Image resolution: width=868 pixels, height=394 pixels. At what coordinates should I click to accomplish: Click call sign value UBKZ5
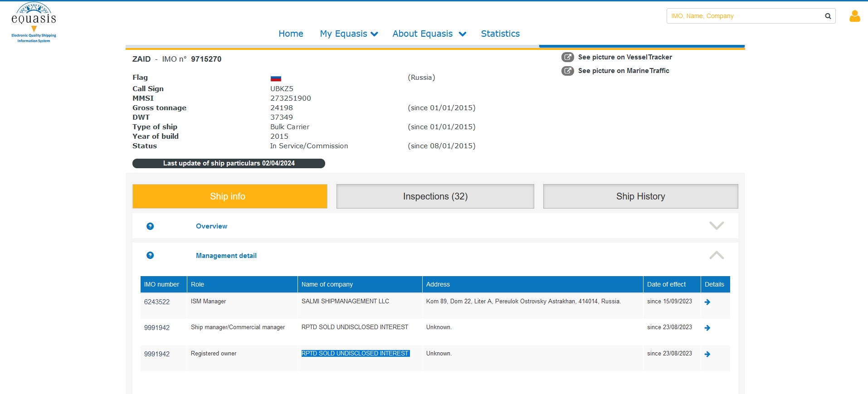click(x=282, y=89)
